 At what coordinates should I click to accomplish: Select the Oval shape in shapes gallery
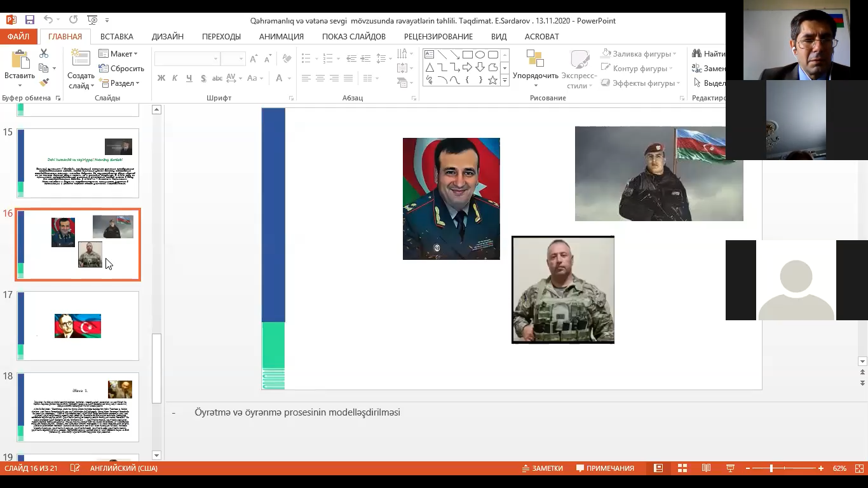[x=480, y=55]
